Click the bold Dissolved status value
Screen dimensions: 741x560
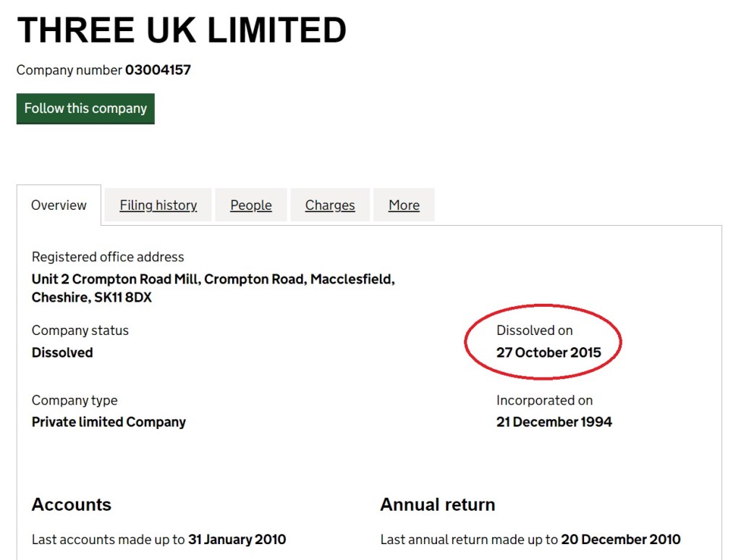[62, 353]
